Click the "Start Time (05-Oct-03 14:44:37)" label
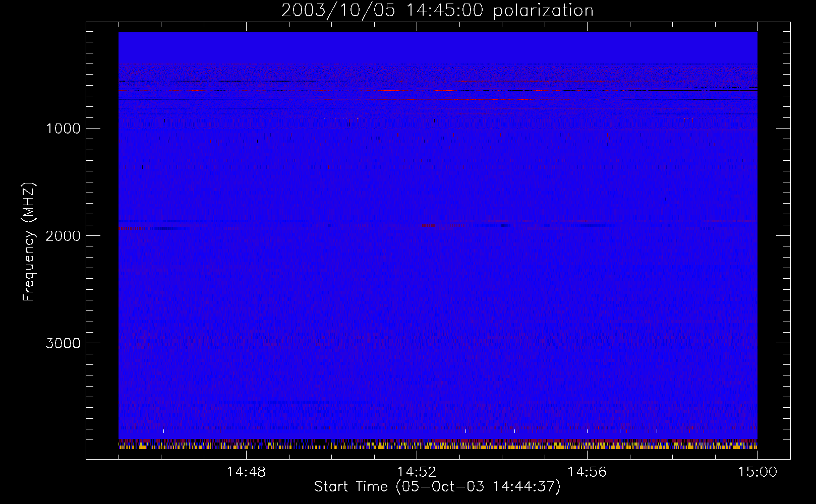This screenshot has height=504, width=816. pos(437,487)
